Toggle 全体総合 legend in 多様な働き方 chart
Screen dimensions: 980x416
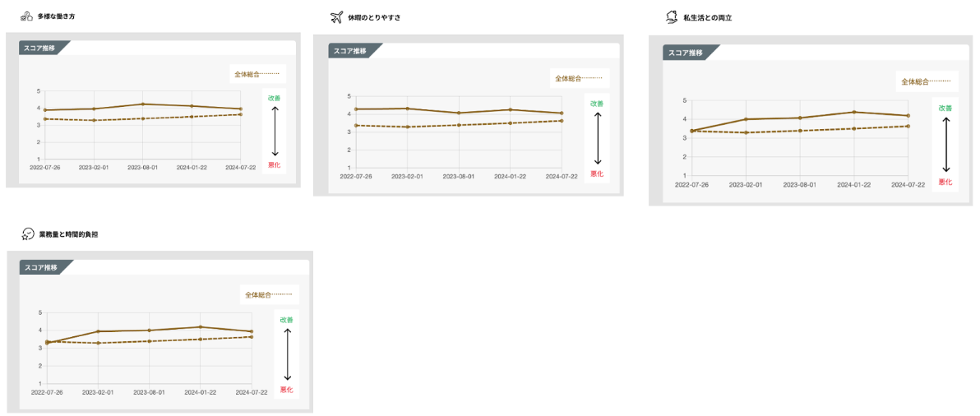pos(257,74)
